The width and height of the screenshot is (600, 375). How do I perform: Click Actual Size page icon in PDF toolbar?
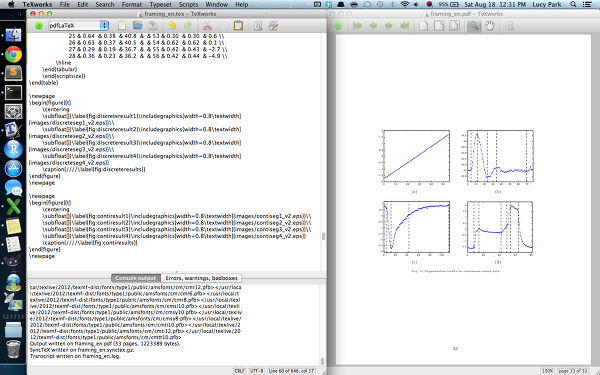(424, 26)
